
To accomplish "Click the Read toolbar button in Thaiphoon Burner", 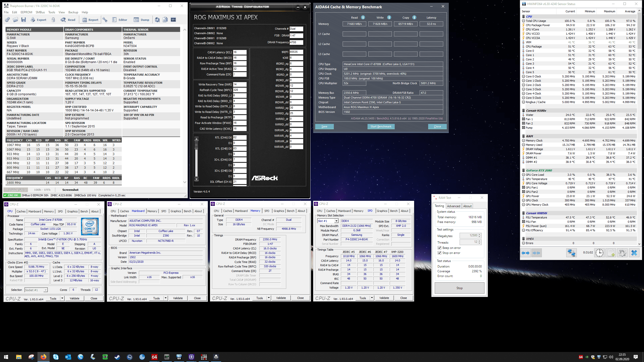I will click(68, 20).
